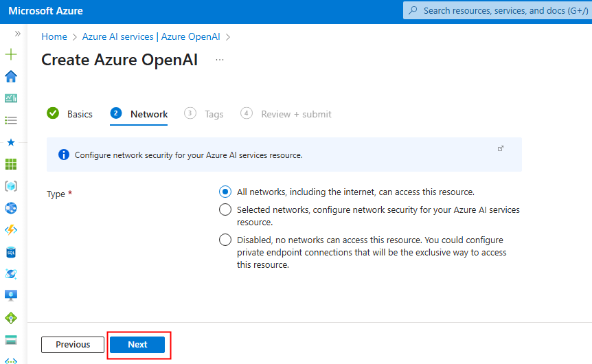This screenshot has height=364, width=592.
Task: Click the 'Create Azure OpenAI' page heading
Action: [119, 60]
